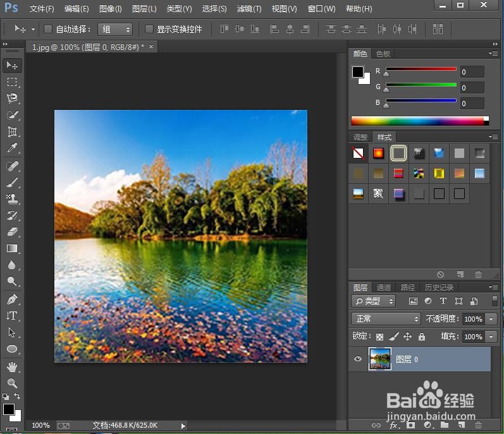
Task: Swap foreground and background colors
Action: pyautogui.click(x=17, y=396)
